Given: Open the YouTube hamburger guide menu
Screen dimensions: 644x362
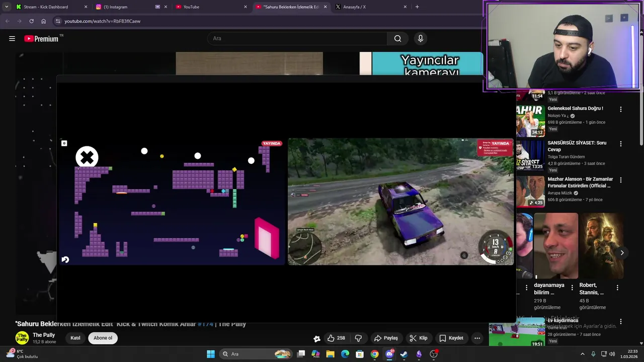Looking at the screenshot, I should click(x=12, y=39).
